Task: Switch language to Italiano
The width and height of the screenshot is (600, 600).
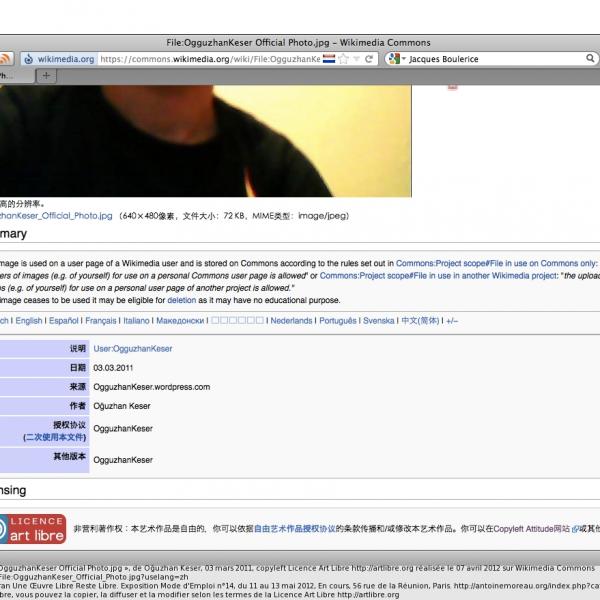Action: [136, 321]
